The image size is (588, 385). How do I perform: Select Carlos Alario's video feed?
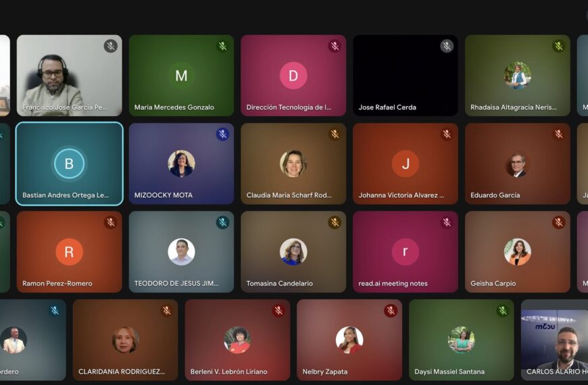[x=555, y=340]
